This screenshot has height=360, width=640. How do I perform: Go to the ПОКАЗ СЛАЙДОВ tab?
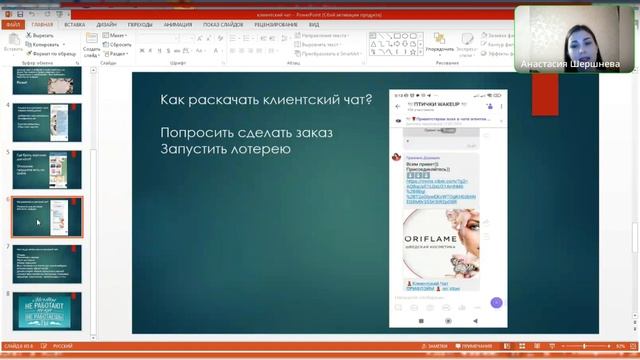[223, 24]
